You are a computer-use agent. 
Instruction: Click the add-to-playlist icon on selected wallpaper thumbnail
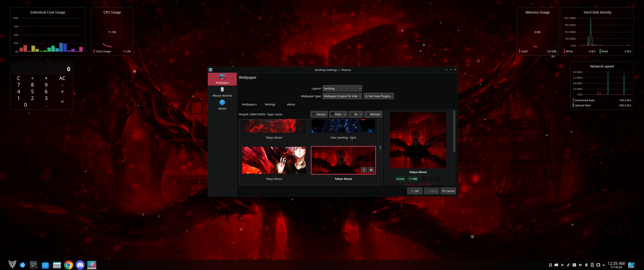point(364,170)
